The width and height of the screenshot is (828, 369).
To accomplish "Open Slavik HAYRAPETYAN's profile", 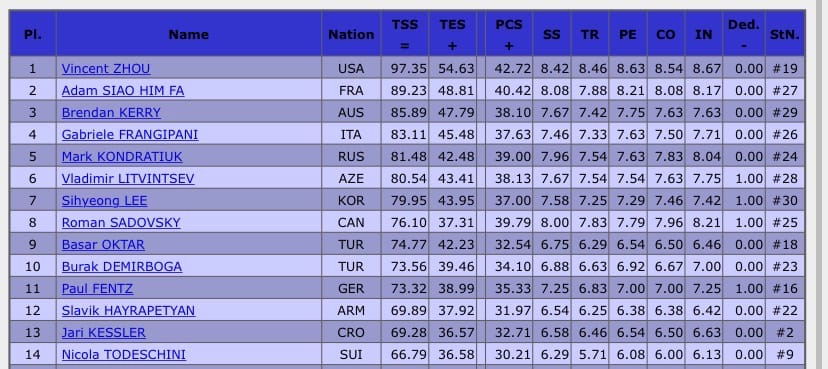I will coord(128,311).
